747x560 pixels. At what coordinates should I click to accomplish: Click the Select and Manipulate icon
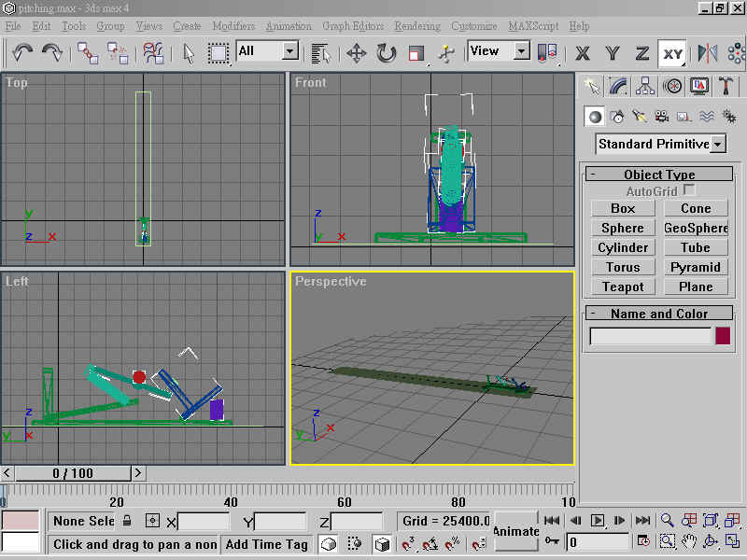pos(446,53)
